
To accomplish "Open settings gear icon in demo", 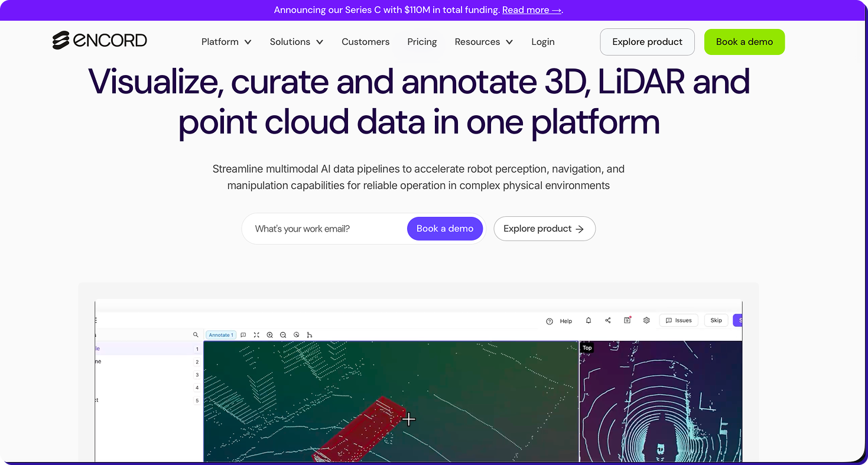I will point(646,320).
